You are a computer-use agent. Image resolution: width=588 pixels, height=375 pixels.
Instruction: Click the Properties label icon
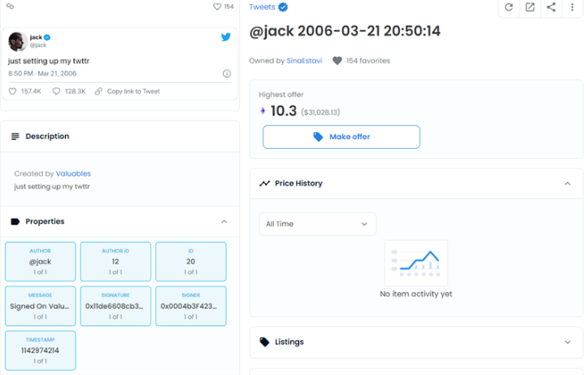pyautogui.click(x=15, y=221)
